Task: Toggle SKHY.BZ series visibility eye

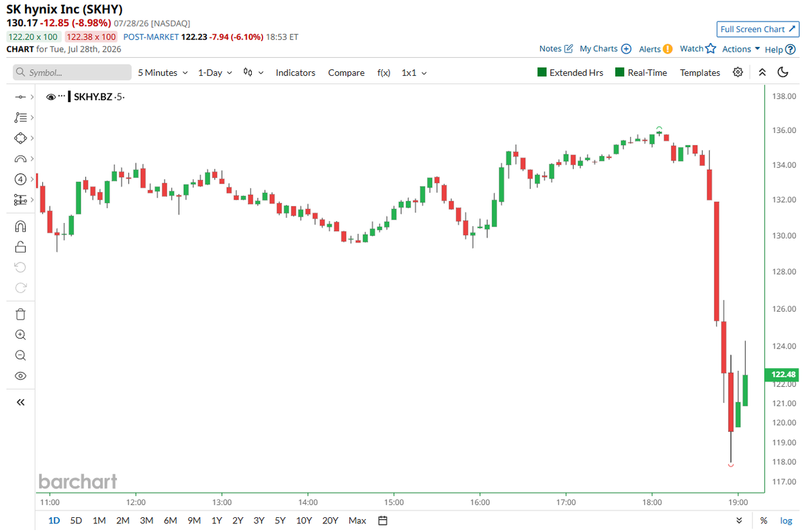Action: pos(50,97)
